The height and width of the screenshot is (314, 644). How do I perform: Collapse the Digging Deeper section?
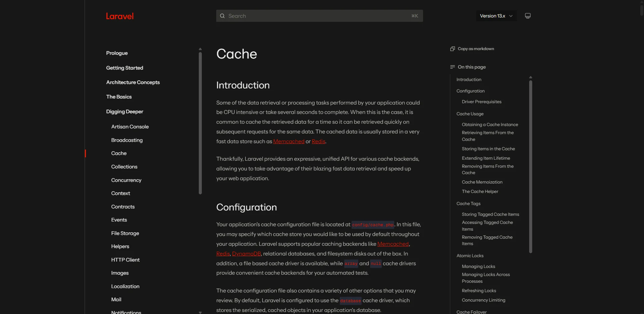pos(125,112)
